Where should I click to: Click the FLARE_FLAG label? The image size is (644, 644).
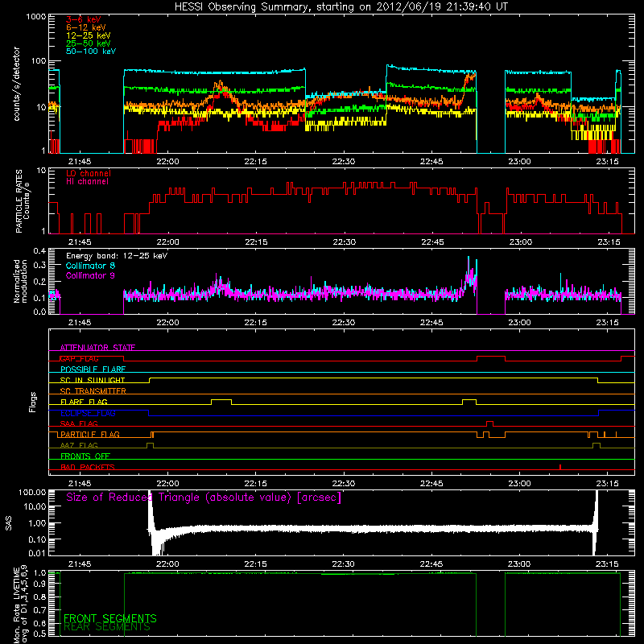coord(84,402)
